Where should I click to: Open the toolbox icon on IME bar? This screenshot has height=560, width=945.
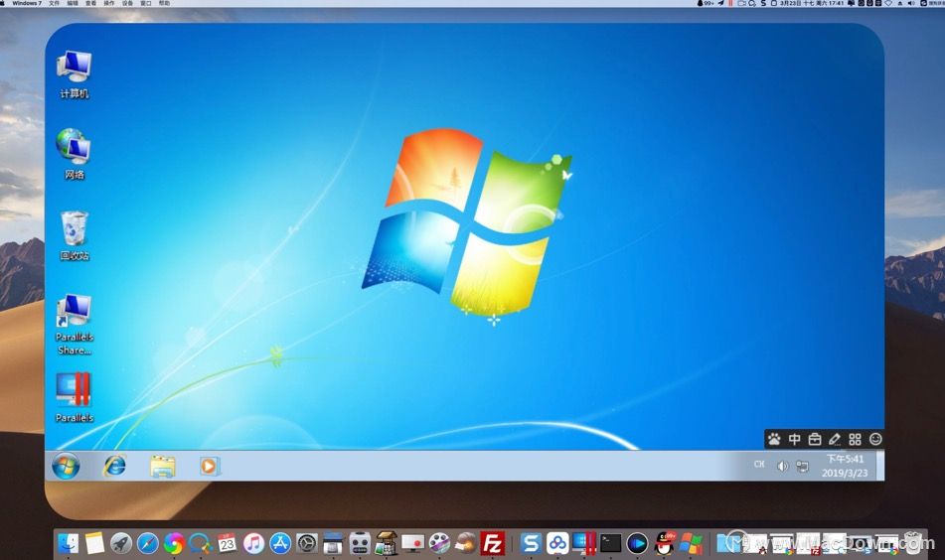click(x=815, y=440)
